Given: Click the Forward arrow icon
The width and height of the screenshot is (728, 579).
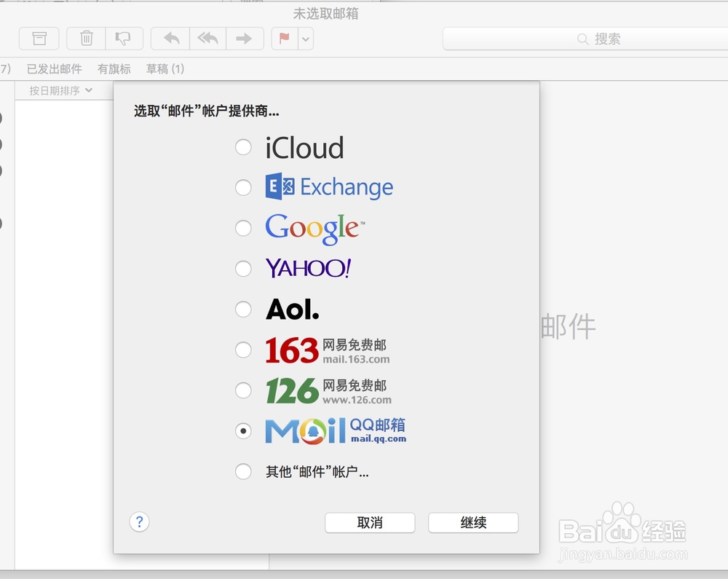Looking at the screenshot, I should click(244, 38).
